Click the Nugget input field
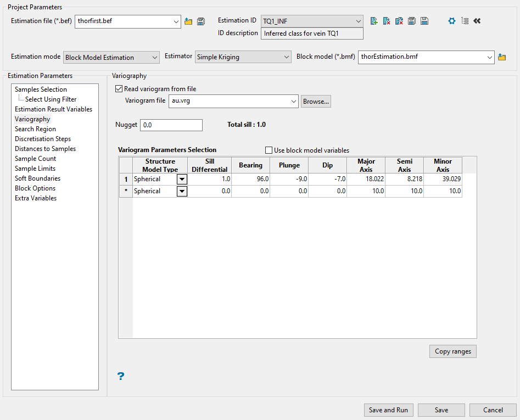Image resolution: width=520 pixels, height=420 pixels. [x=171, y=125]
